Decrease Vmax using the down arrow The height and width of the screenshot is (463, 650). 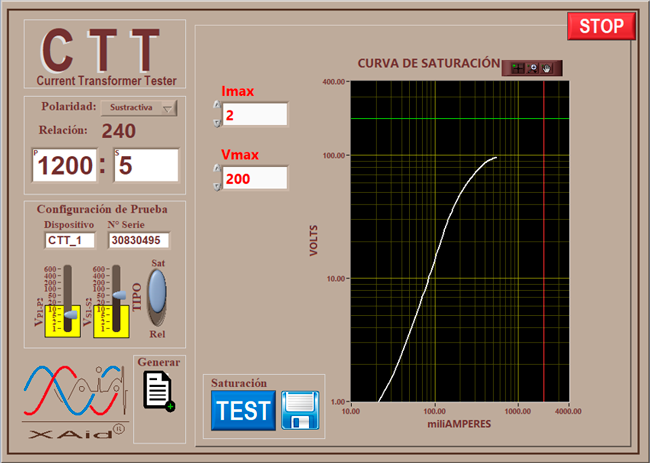[x=217, y=186]
